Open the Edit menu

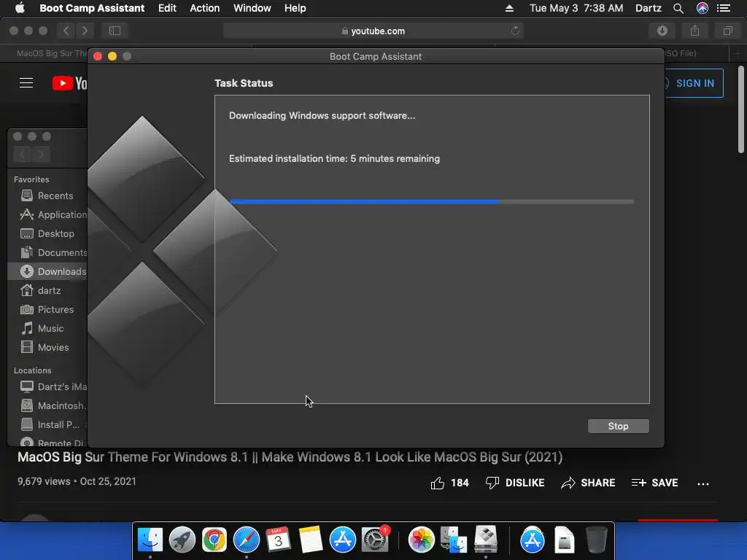coord(167,8)
